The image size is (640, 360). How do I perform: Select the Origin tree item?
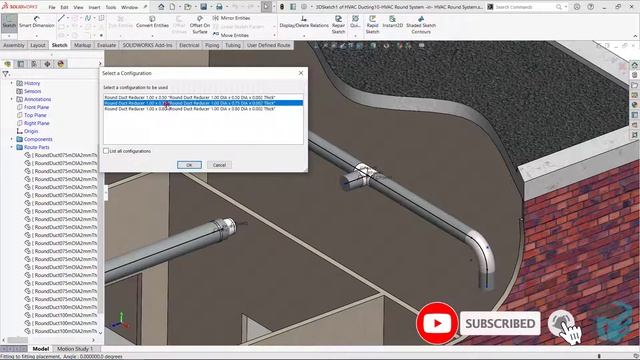pos(27,131)
